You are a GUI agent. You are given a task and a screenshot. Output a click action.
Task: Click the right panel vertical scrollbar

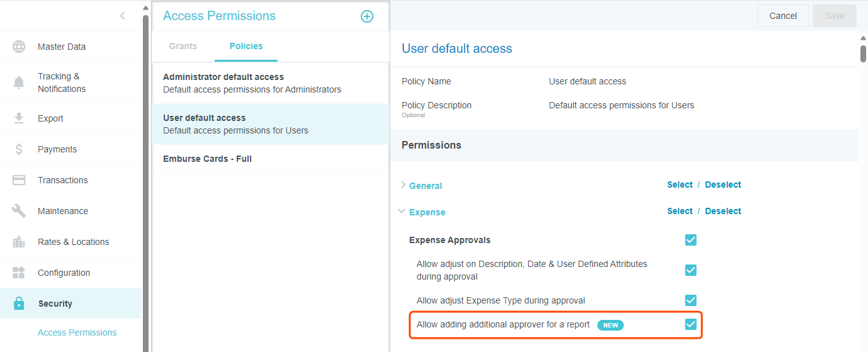click(863, 54)
